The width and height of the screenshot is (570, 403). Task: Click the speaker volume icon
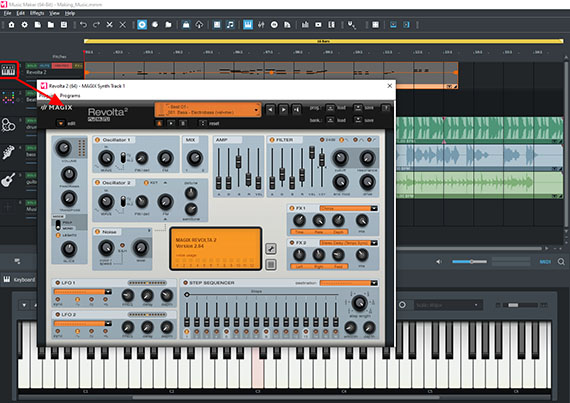[x=439, y=262]
